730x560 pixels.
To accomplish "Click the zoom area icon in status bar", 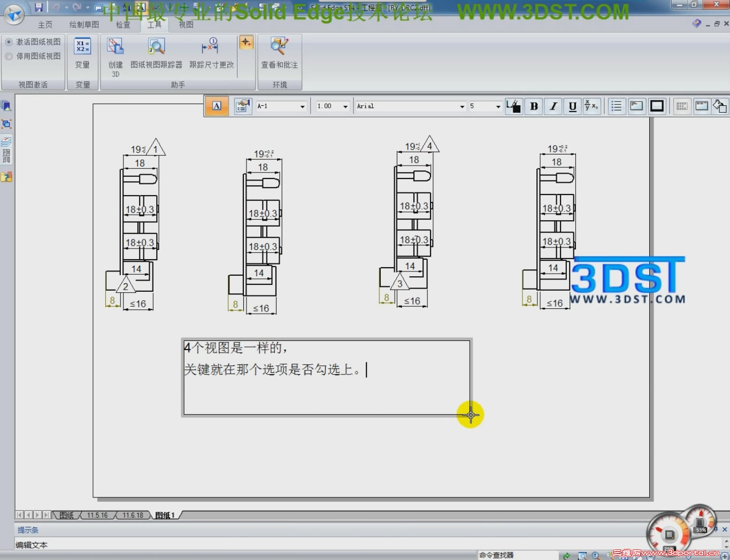I will [x=582, y=556].
